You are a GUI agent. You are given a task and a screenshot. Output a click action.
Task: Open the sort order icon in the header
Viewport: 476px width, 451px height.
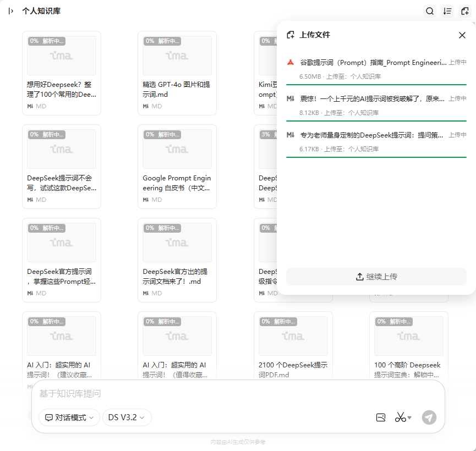click(x=447, y=11)
